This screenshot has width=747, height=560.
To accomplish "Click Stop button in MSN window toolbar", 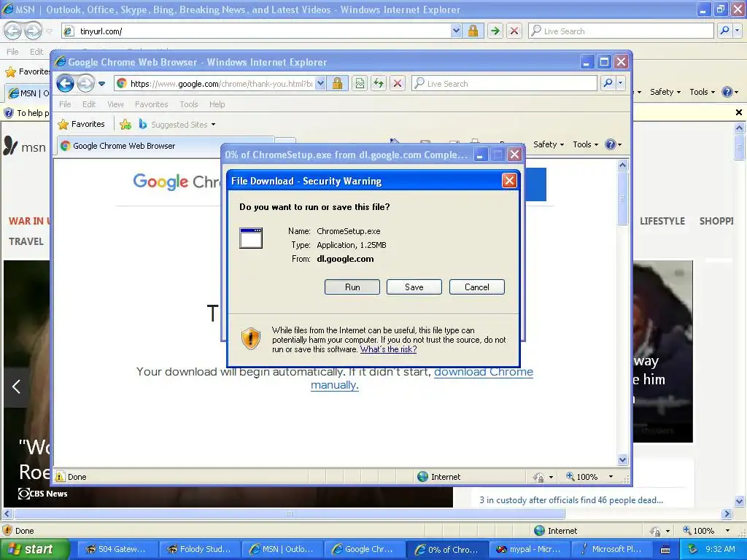I will 514,31.
